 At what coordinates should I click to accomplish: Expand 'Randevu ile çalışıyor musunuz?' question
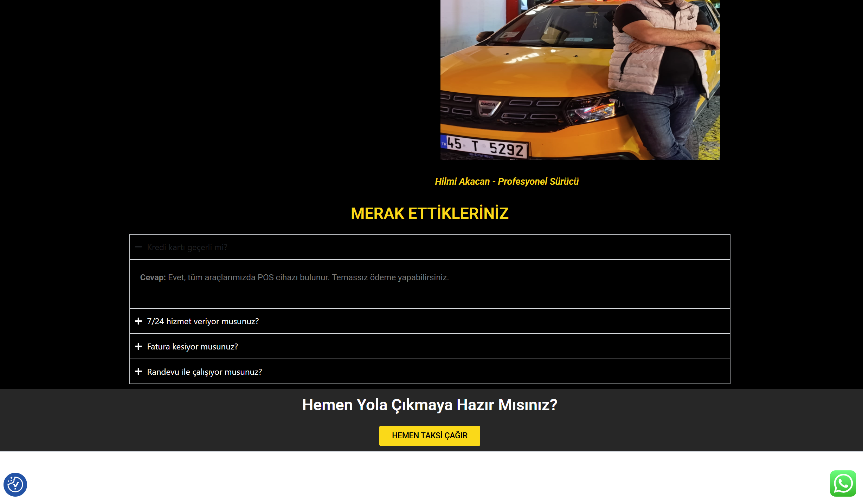[x=204, y=372]
